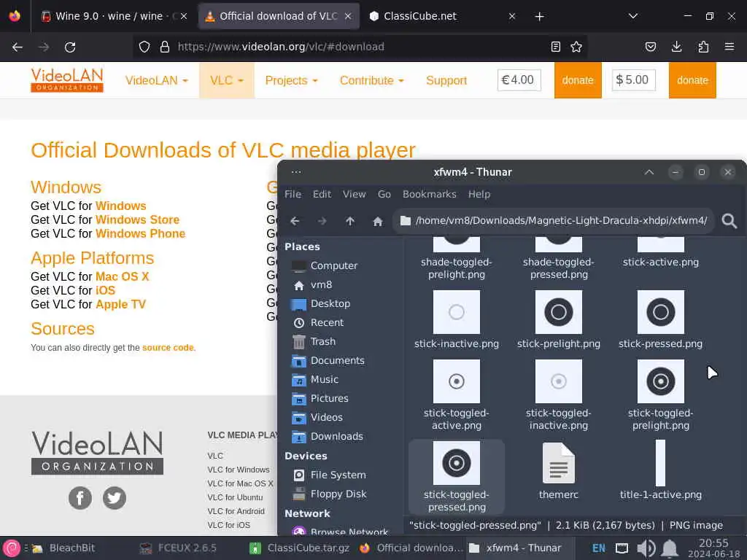Click Thunar back navigation arrow

coord(295,221)
